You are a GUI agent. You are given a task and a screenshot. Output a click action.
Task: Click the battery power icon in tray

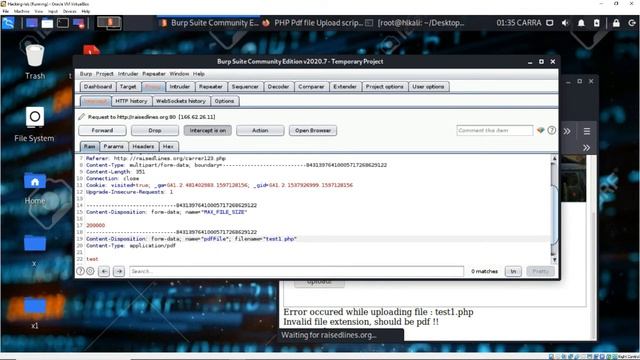tap(597, 23)
